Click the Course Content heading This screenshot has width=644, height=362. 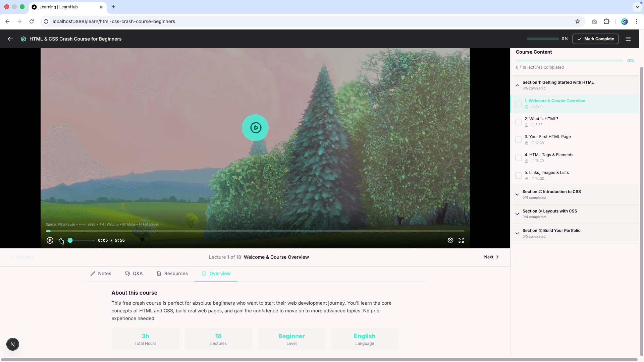534,52
